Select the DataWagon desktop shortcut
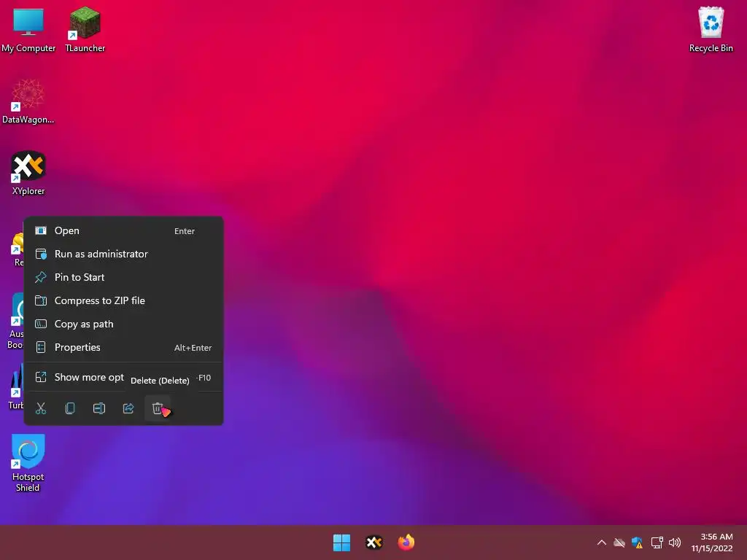 [28, 101]
